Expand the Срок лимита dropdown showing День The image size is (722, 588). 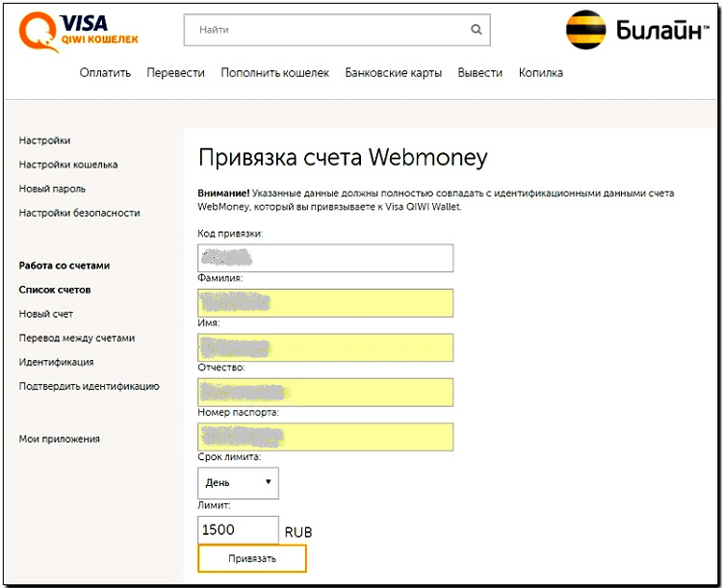(x=238, y=482)
